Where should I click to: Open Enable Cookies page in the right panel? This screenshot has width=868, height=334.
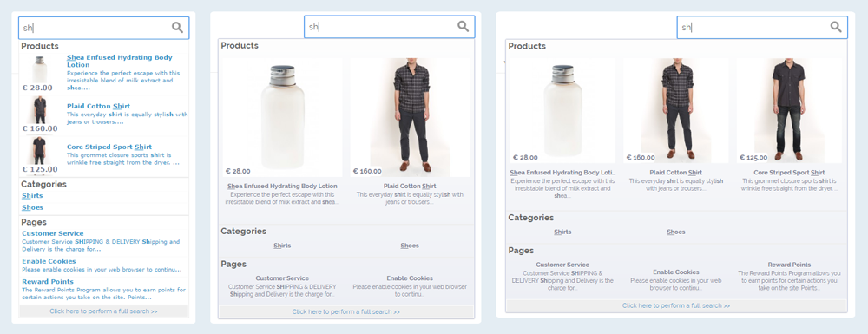click(x=676, y=272)
